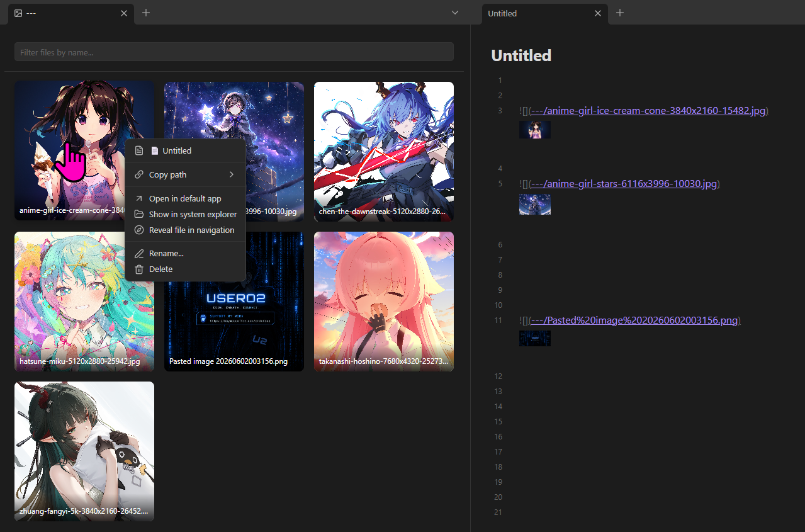This screenshot has height=532, width=805.
Task: Open the Copy path submenu
Action: [x=185, y=175]
